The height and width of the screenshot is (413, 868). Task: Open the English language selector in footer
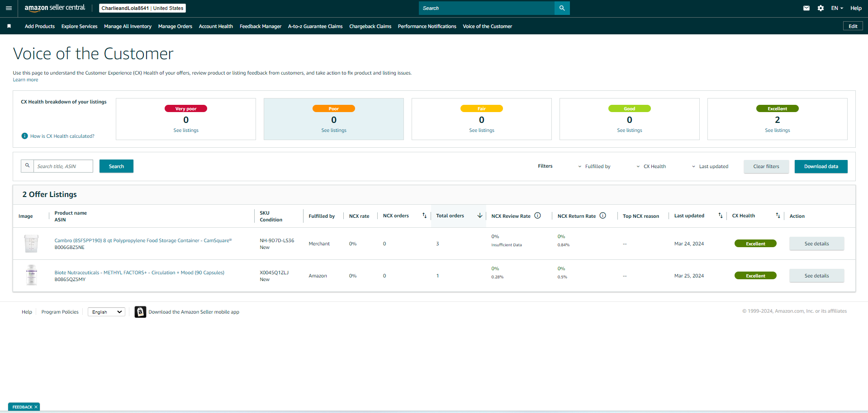click(107, 312)
